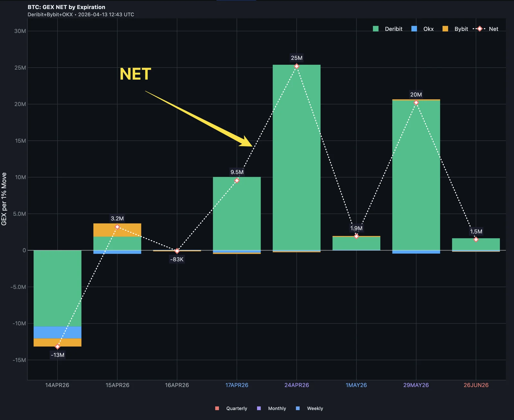Click the Quarterly swatch in the bottom legend
Image resolution: width=514 pixels, height=420 pixels.
(218, 408)
